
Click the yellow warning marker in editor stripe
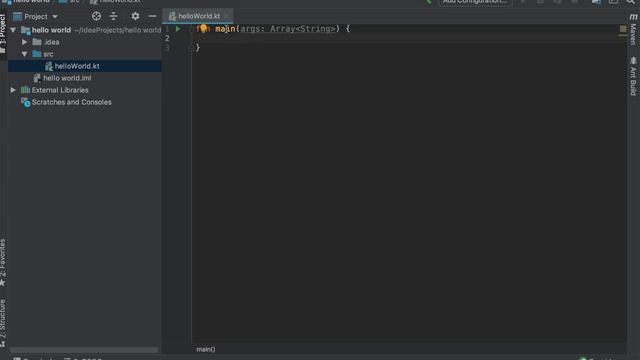pyautogui.click(x=623, y=29)
